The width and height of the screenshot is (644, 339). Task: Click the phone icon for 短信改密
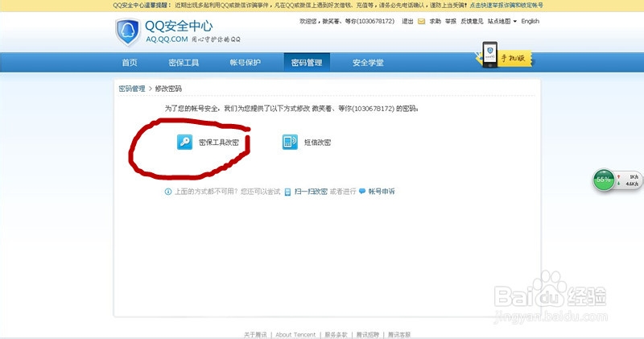tap(290, 143)
